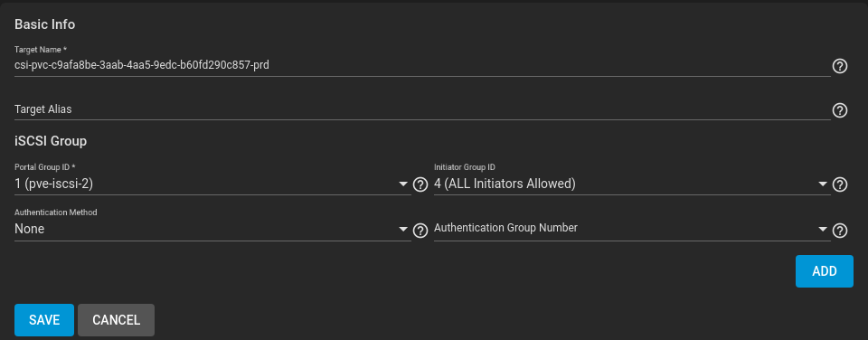This screenshot has width=868, height=340.
Task: Choose the 'None' authentication method value
Action: [29, 230]
